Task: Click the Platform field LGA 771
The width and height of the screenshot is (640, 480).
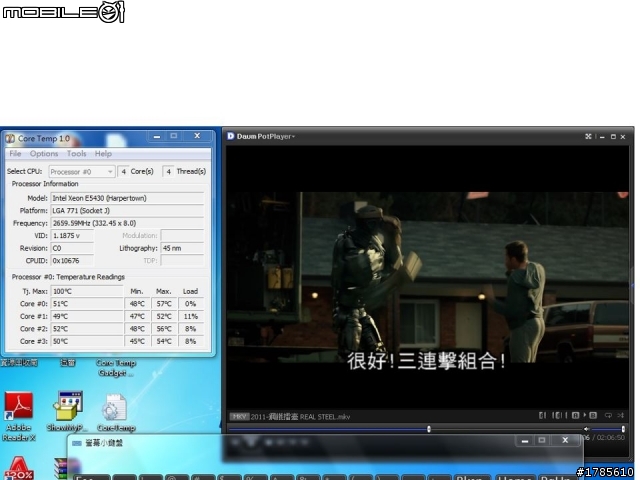Action: 127,211
